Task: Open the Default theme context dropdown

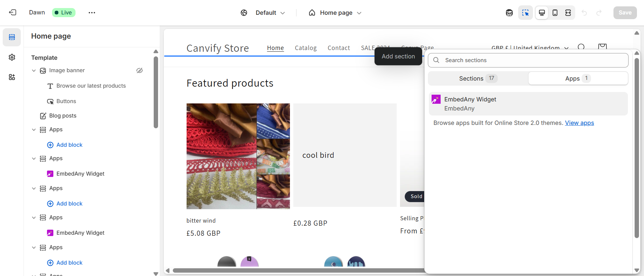Action: click(x=270, y=13)
